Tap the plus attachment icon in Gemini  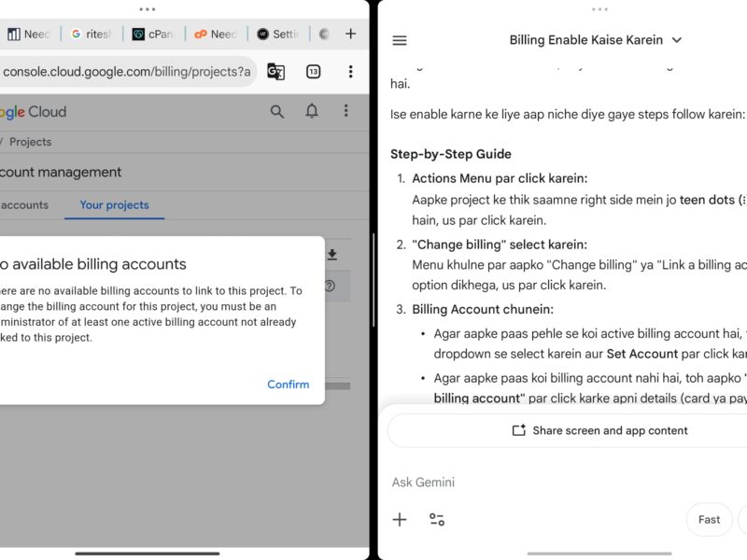pos(400,520)
